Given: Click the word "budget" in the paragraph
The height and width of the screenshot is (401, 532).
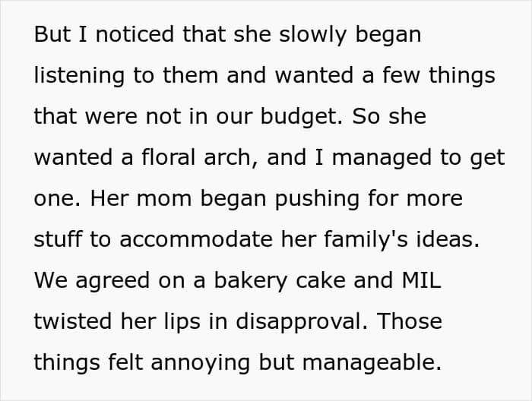Looking at the screenshot, I should pos(339,116).
